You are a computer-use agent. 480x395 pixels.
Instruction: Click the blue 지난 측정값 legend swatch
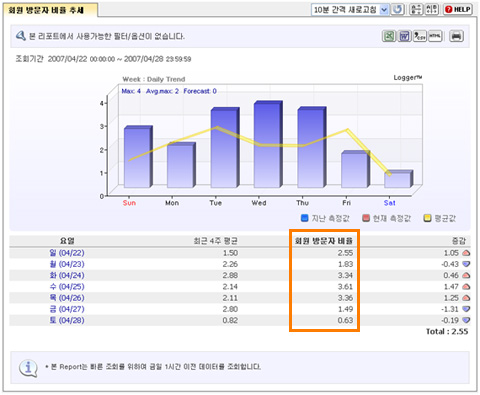click(x=304, y=218)
